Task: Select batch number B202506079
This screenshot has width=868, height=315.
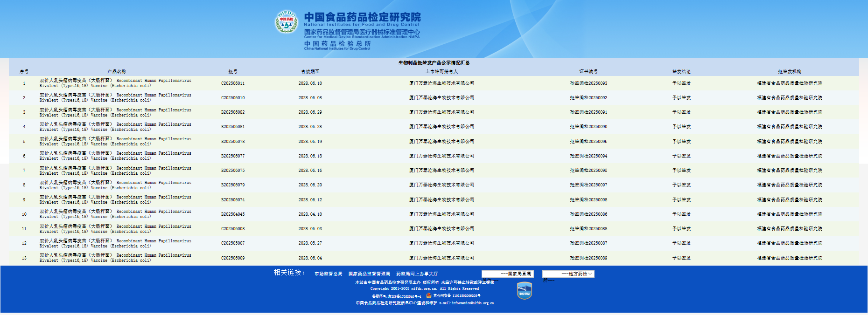Action: [233, 185]
